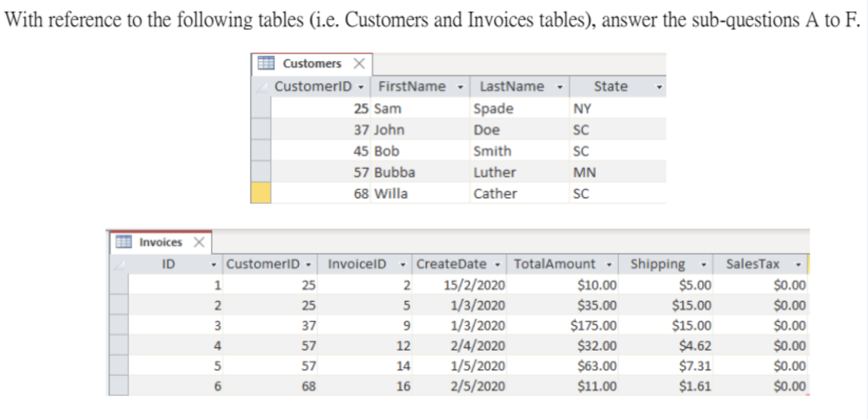
Task: Open Invoices CustomerID column filter dropdown
Action: 308,264
